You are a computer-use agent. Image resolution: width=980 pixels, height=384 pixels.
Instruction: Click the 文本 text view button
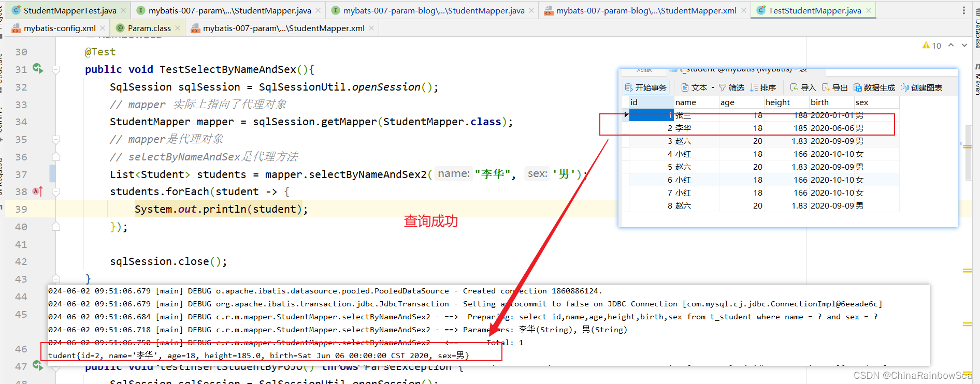pyautogui.click(x=694, y=87)
